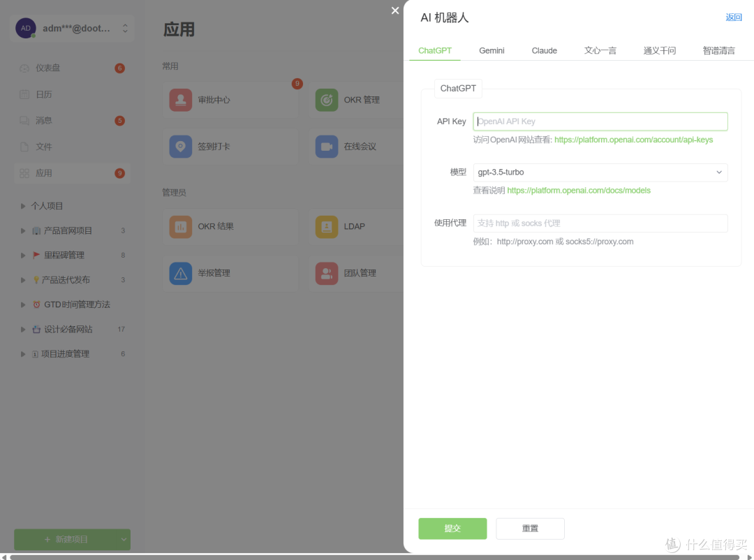Viewport: 754px width, 560px height.
Task: Open the 审批中心 app icon
Action: (x=180, y=100)
